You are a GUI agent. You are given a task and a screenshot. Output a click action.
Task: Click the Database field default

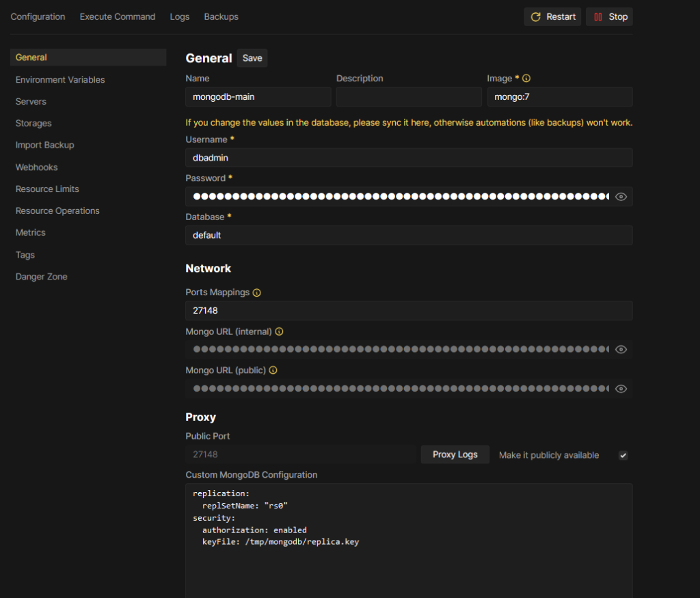pyautogui.click(x=409, y=235)
